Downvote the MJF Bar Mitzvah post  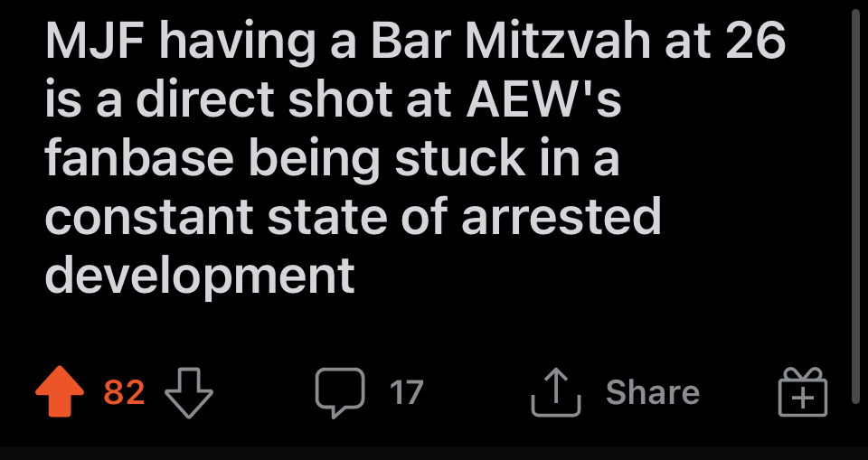click(189, 392)
